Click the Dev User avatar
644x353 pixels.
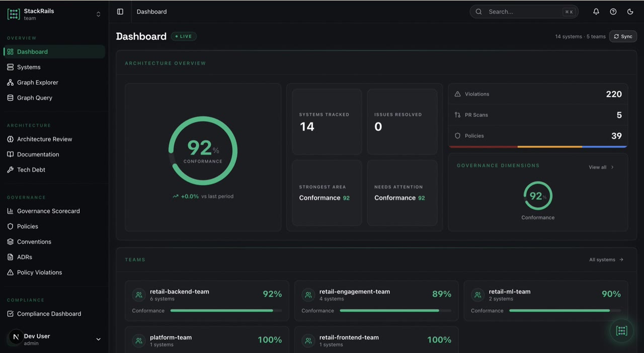tap(16, 337)
